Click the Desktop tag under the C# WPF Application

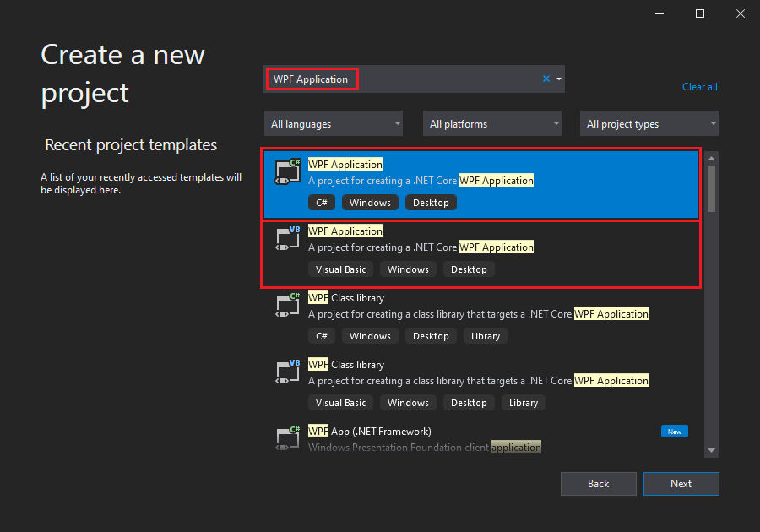click(x=431, y=202)
